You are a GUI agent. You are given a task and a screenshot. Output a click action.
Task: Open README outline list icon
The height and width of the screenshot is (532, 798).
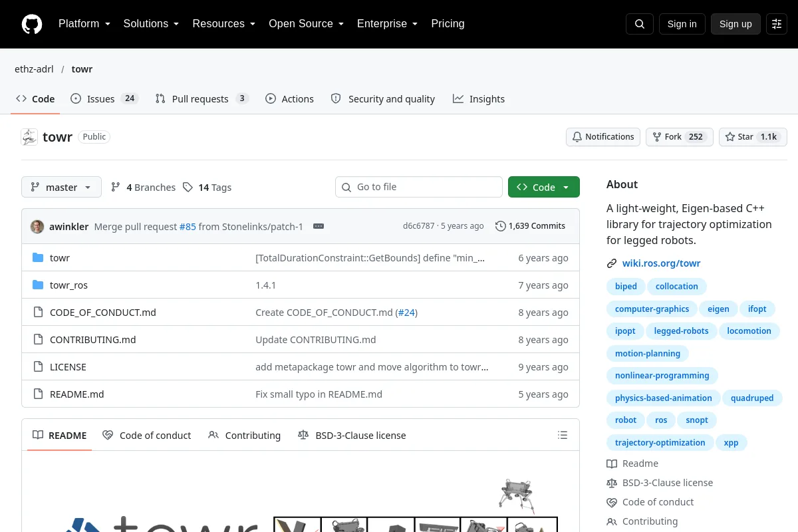[x=563, y=436]
